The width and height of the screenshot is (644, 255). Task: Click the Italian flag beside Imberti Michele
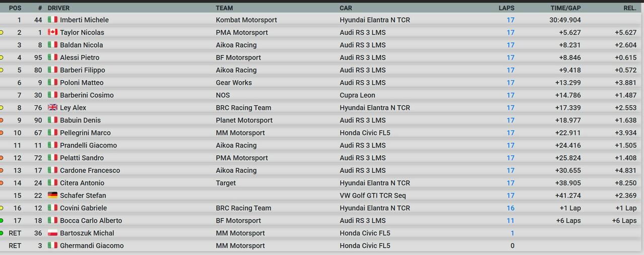tap(52, 20)
